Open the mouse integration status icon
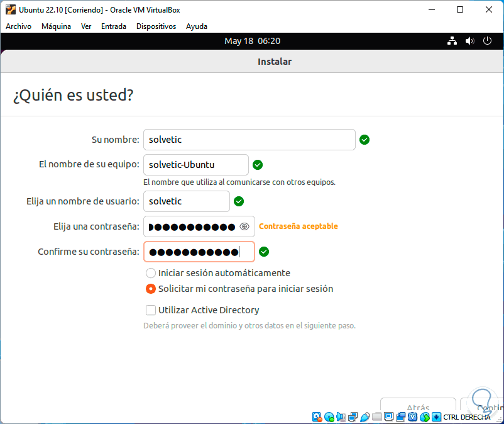 [425, 417]
